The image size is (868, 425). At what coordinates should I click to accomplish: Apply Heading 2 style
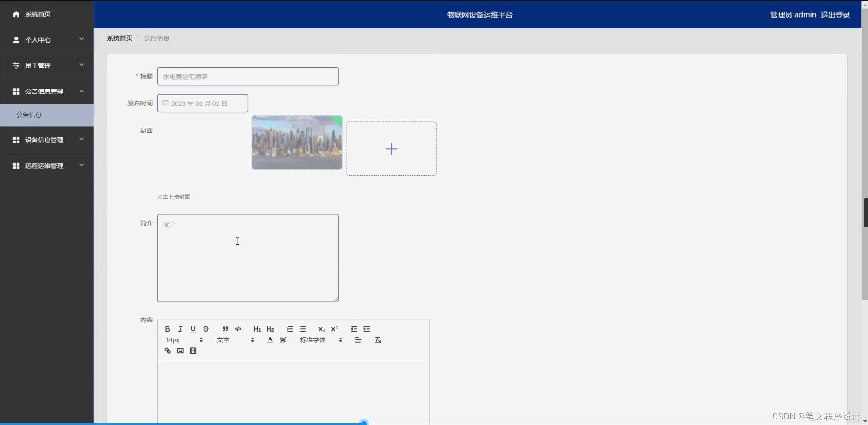270,329
